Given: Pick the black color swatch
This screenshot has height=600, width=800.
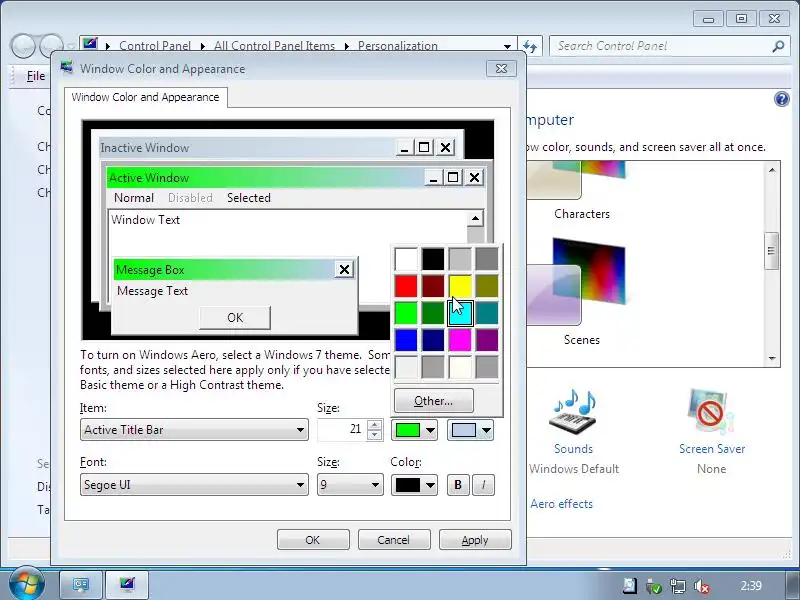Looking at the screenshot, I should point(433,259).
